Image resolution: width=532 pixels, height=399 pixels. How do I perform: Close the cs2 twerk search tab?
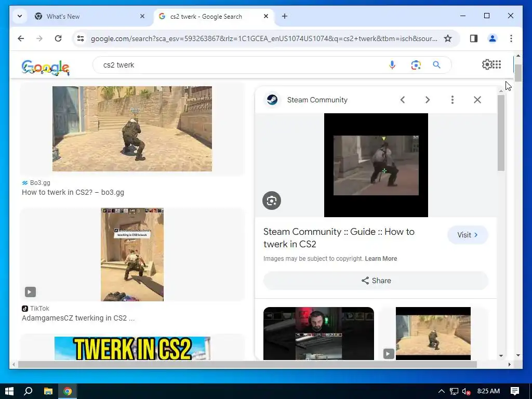266,16
